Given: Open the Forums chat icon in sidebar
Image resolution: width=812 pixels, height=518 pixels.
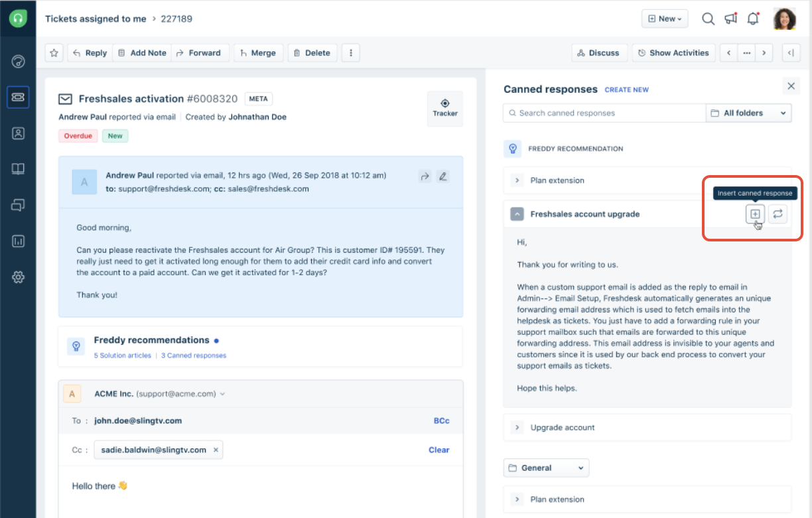Looking at the screenshot, I should [18, 205].
